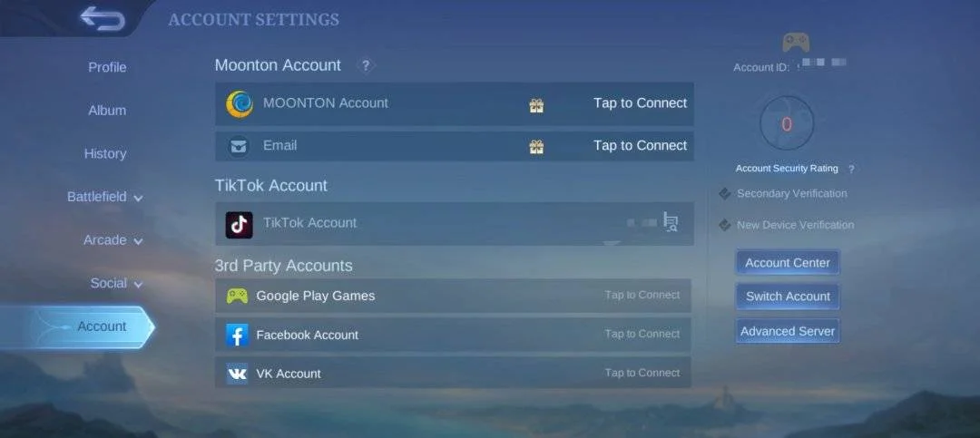Select the Battlefield tab label
Image resolution: width=980 pixels, height=438 pixels.
click(x=97, y=197)
